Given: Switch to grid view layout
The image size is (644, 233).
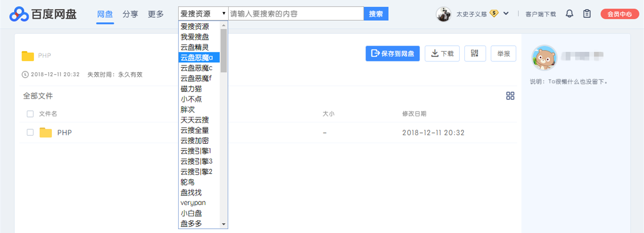Looking at the screenshot, I should 510,96.
